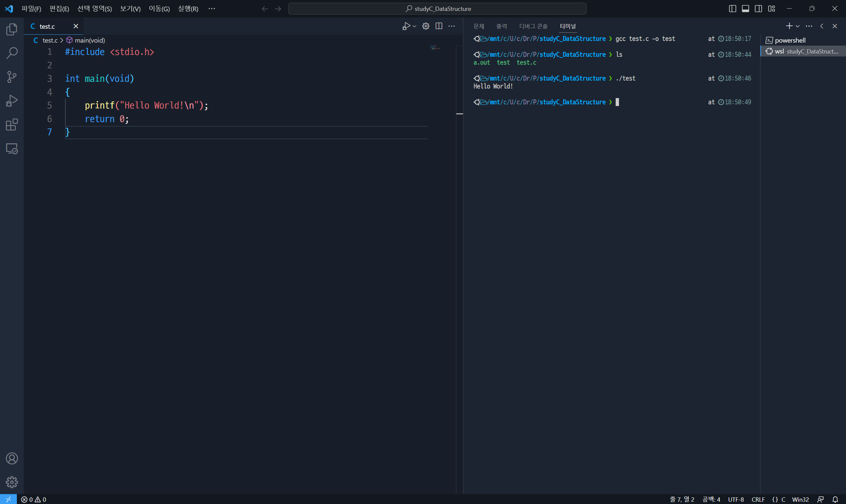Screen dimensions: 846x504
Task: Open the Extensions view icon
Action: [x=12, y=125]
